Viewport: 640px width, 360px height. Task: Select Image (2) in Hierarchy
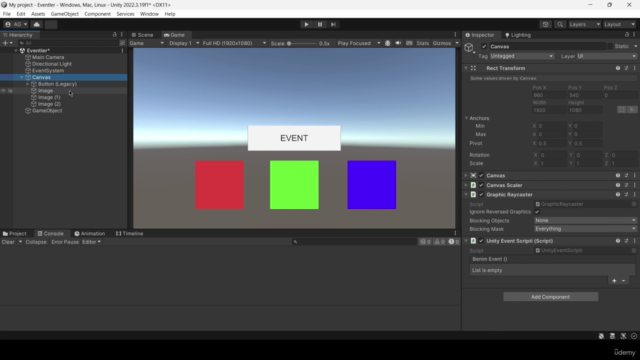coord(49,104)
